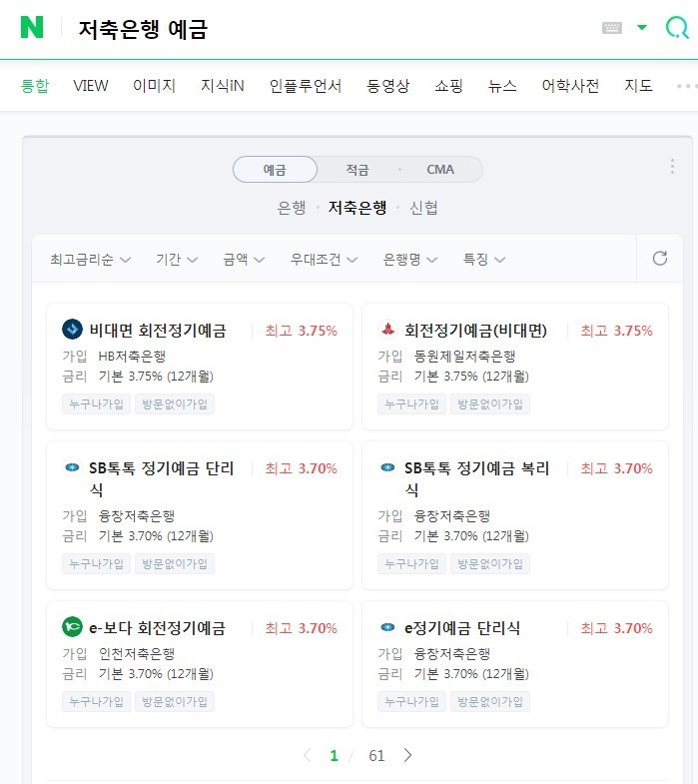Screen dimensions: 698x784
Task: Open the on-screen keyboard icon
Action: click(x=612, y=28)
